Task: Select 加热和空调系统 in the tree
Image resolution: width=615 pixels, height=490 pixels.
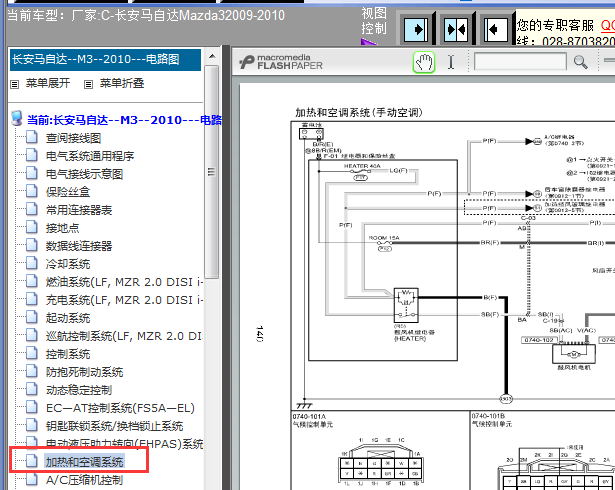Action: coord(84,462)
